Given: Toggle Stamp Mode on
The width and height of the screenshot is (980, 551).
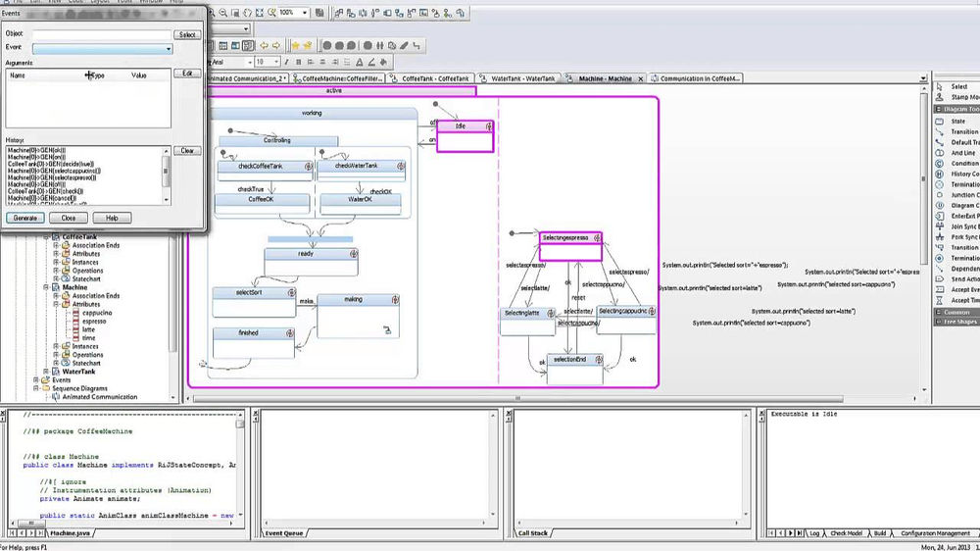Looking at the screenshot, I should (x=956, y=97).
